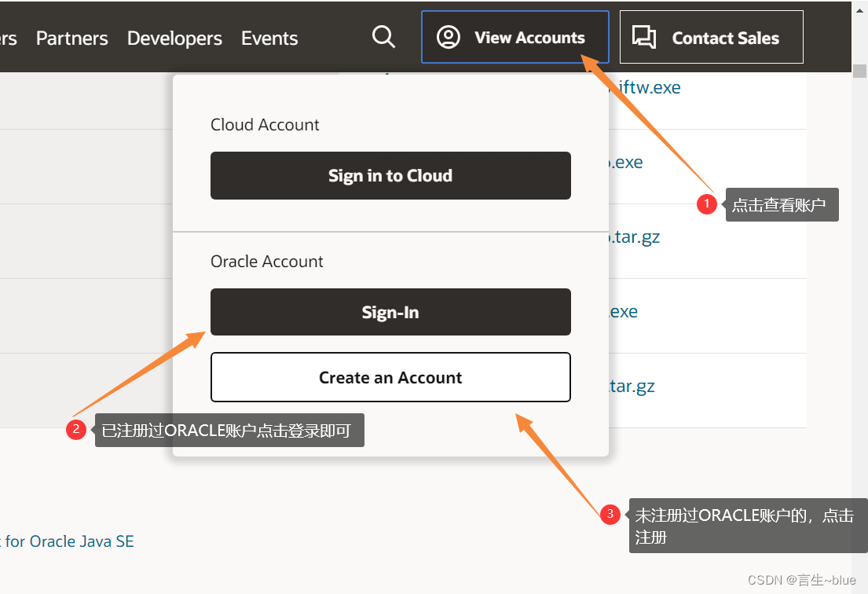The height and width of the screenshot is (594, 868).
Task: Click the search magnifier icon
Action: 383,37
